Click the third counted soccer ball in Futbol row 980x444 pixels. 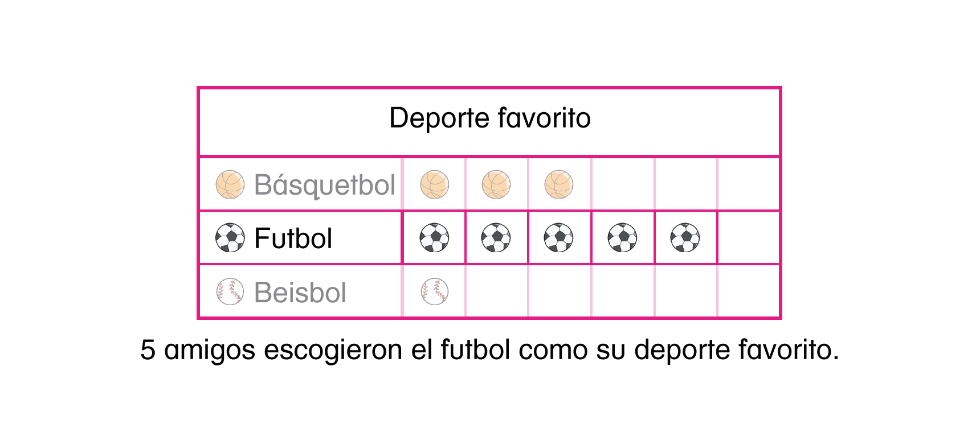coord(559,238)
